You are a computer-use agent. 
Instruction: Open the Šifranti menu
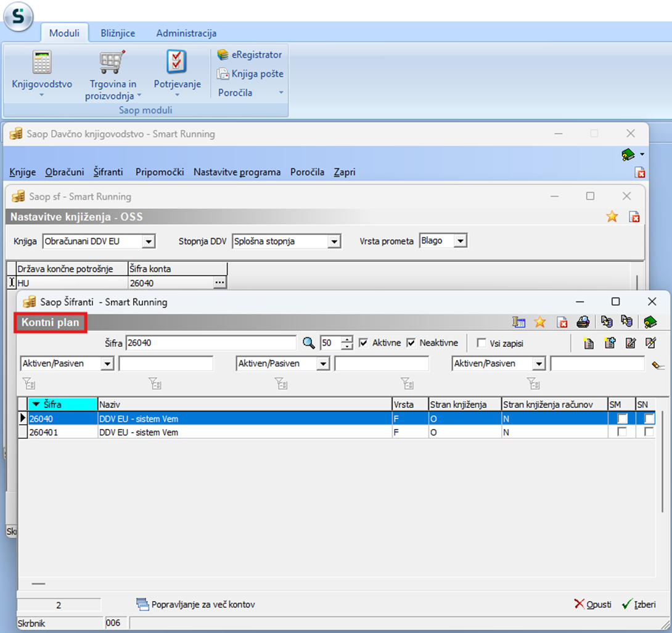click(x=108, y=173)
